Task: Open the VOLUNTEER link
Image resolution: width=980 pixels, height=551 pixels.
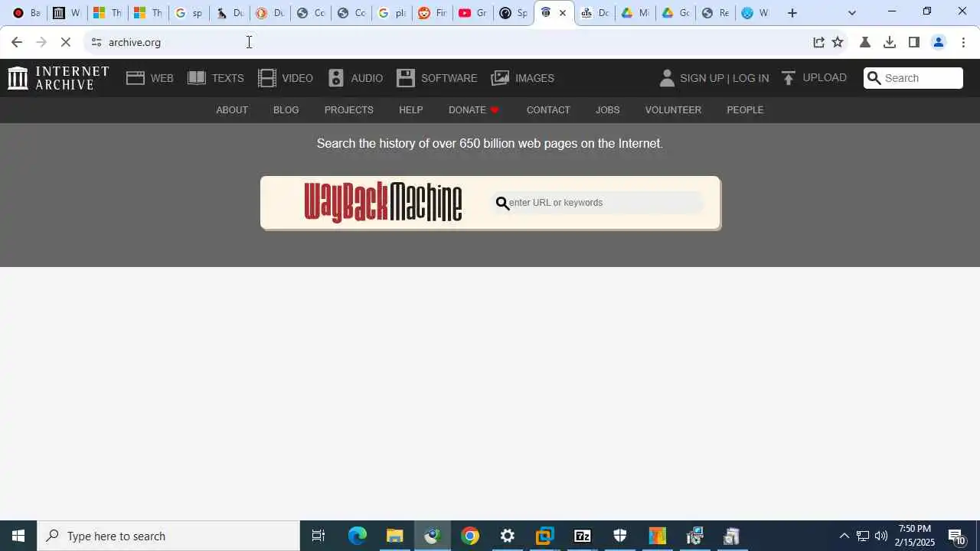Action: tap(673, 110)
